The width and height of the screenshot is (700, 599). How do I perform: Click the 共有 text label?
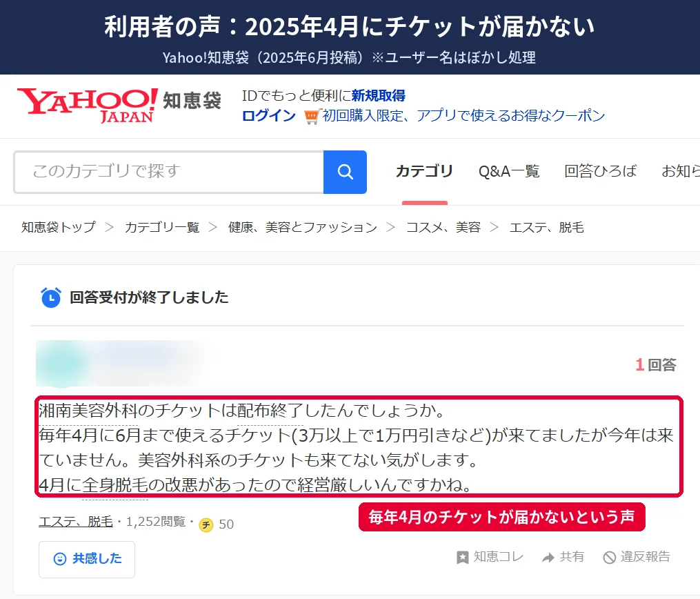(572, 557)
